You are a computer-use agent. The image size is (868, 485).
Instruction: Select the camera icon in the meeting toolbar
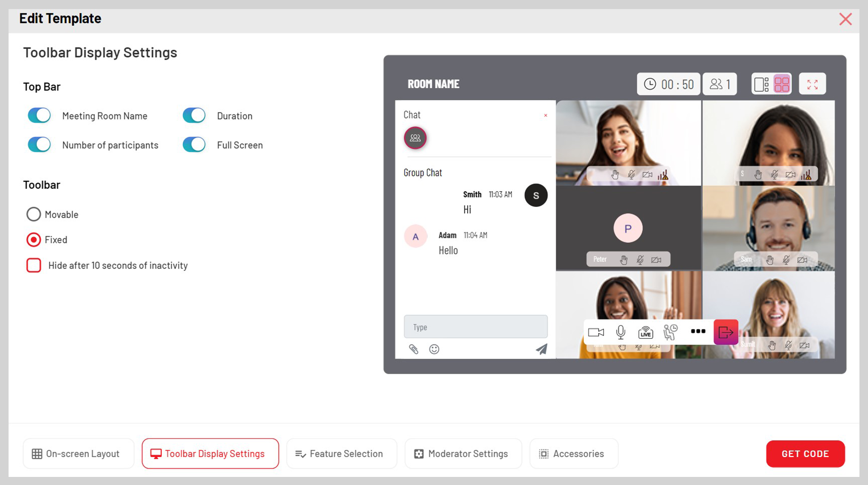[x=596, y=332]
